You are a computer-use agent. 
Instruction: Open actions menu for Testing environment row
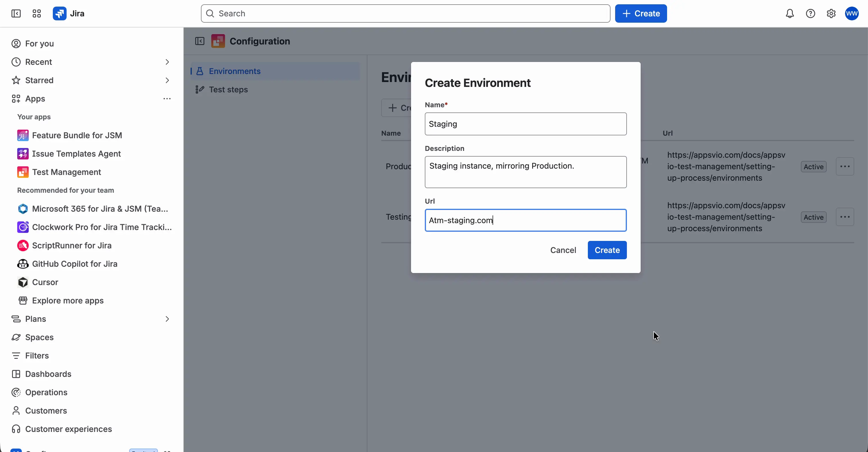[x=845, y=217]
